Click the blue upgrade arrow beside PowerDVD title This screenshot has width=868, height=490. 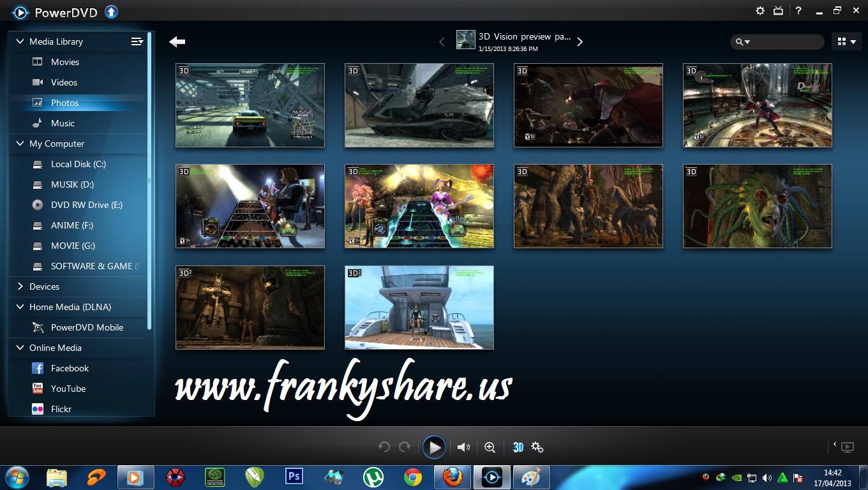coord(111,11)
